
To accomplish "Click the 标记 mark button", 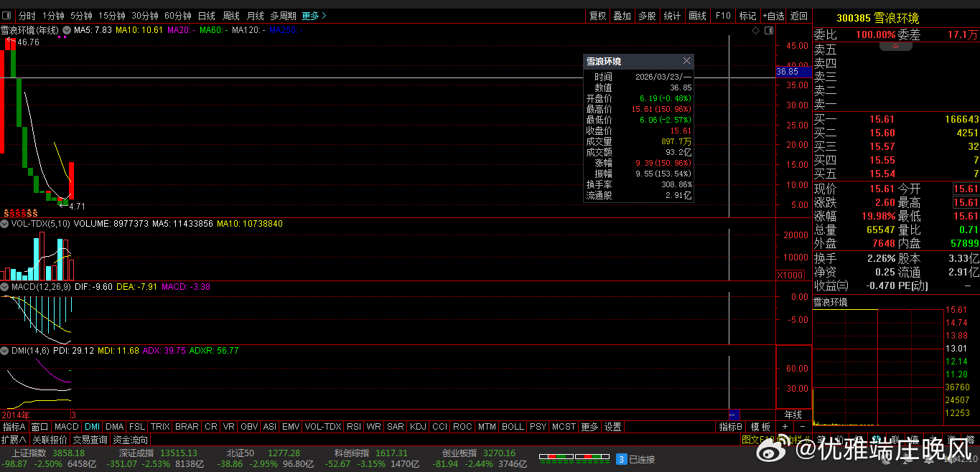I will (x=747, y=15).
